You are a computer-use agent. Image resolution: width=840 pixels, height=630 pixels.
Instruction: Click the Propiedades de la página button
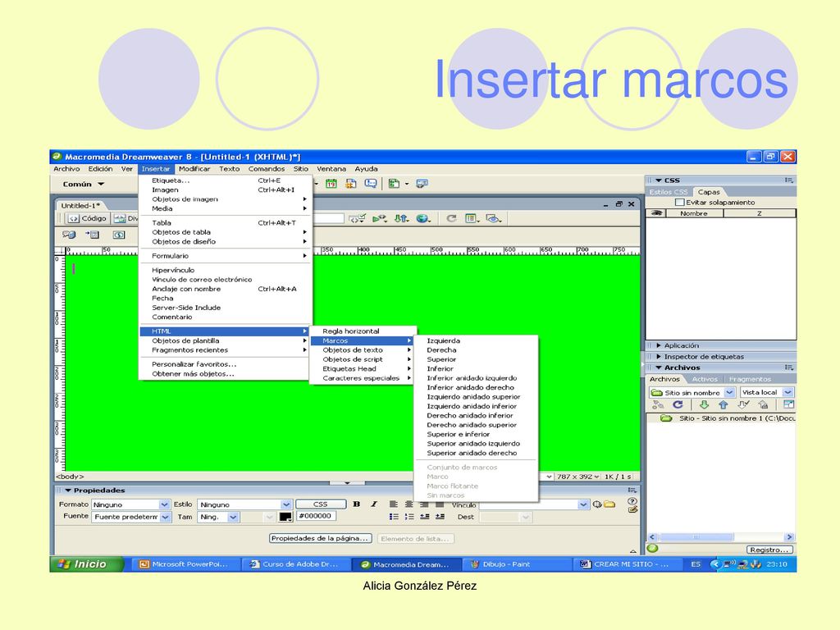pos(320,538)
